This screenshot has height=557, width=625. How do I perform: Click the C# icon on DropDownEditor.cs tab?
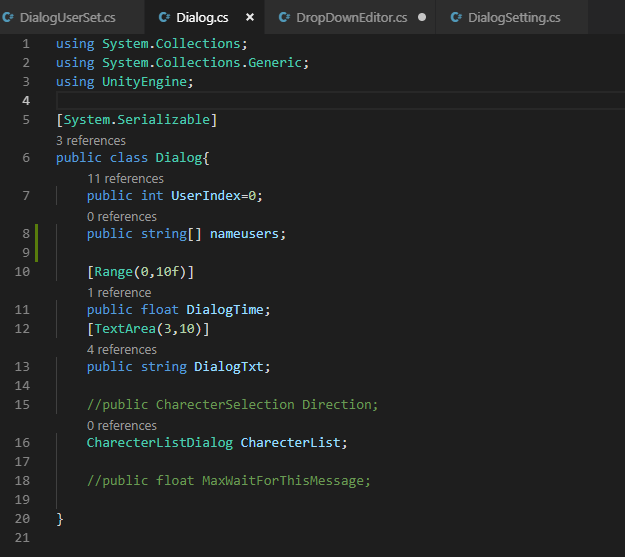click(283, 18)
